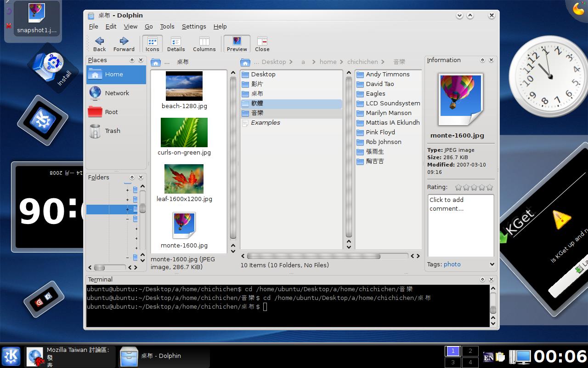This screenshot has height=368, width=588.
Task: Switch to Details view mode
Action: tap(175, 44)
